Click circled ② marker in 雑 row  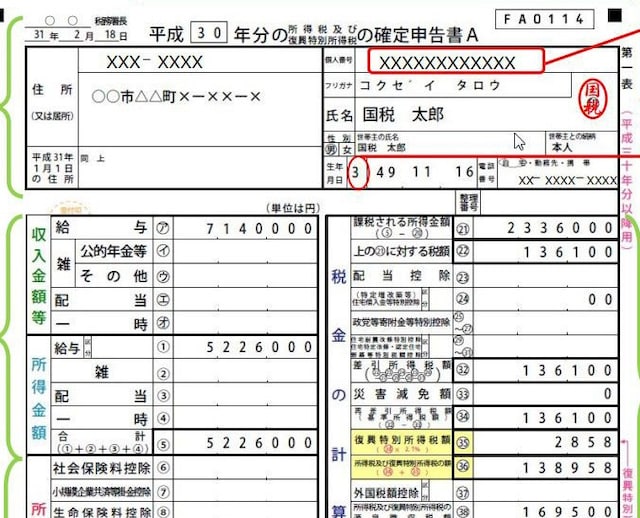[163, 373]
